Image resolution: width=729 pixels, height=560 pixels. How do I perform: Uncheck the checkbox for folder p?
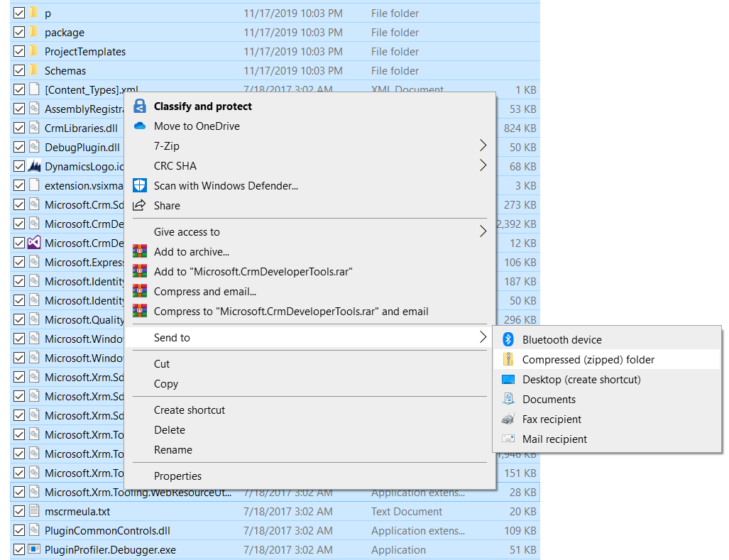pyautogui.click(x=19, y=13)
